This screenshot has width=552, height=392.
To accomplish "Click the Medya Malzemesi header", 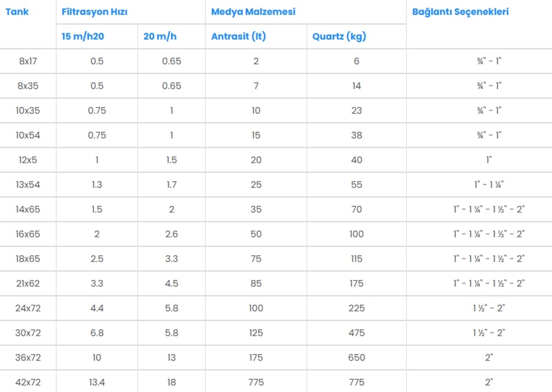I will (x=253, y=12).
